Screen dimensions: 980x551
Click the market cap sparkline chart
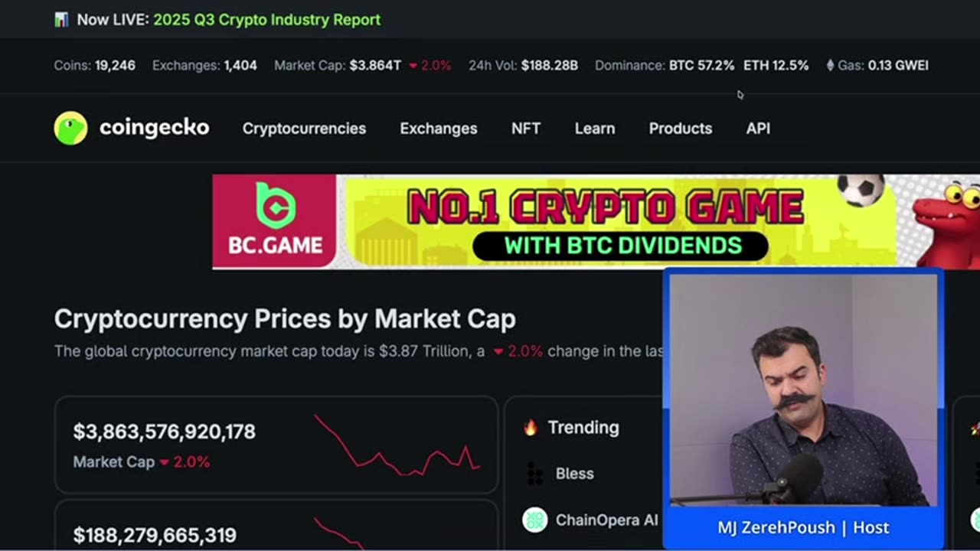(397, 445)
